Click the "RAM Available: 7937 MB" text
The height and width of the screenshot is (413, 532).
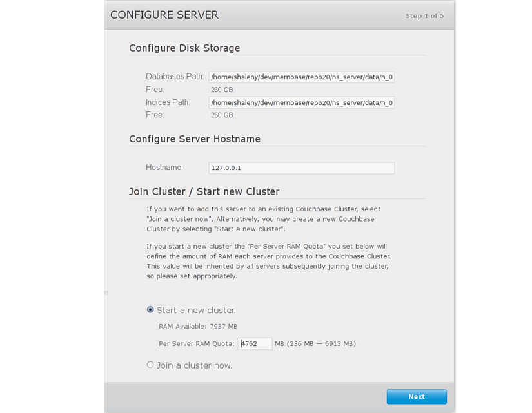pos(198,327)
